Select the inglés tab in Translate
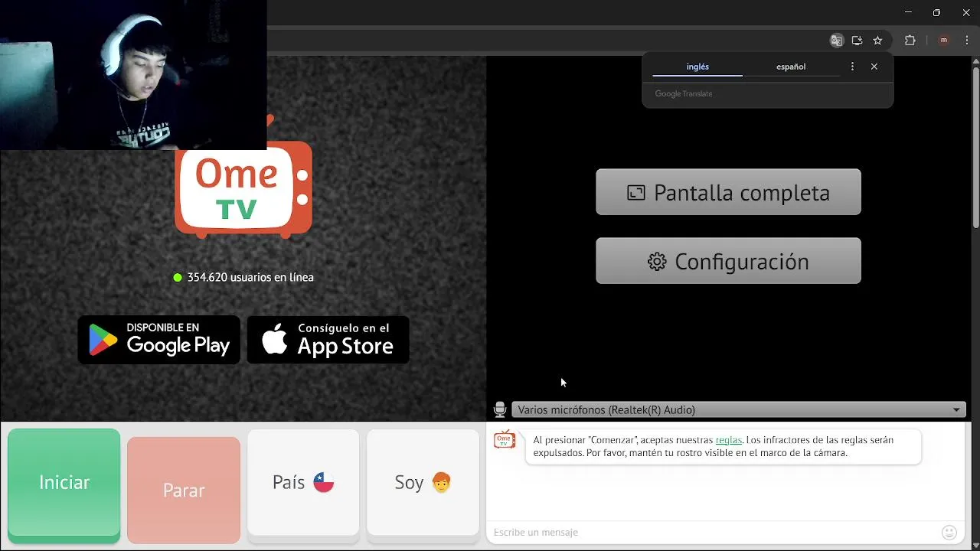 (x=697, y=67)
